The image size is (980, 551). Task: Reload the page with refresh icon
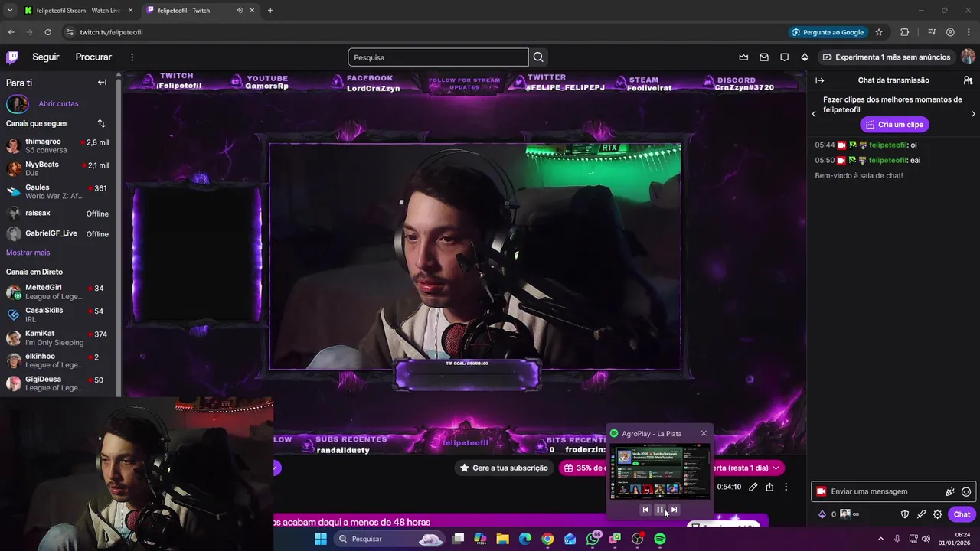pyautogui.click(x=47, y=32)
